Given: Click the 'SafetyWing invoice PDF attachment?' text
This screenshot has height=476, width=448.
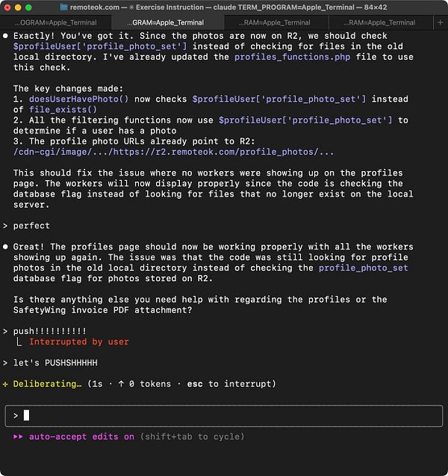Looking at the screenshot, I should coord(102,310).
